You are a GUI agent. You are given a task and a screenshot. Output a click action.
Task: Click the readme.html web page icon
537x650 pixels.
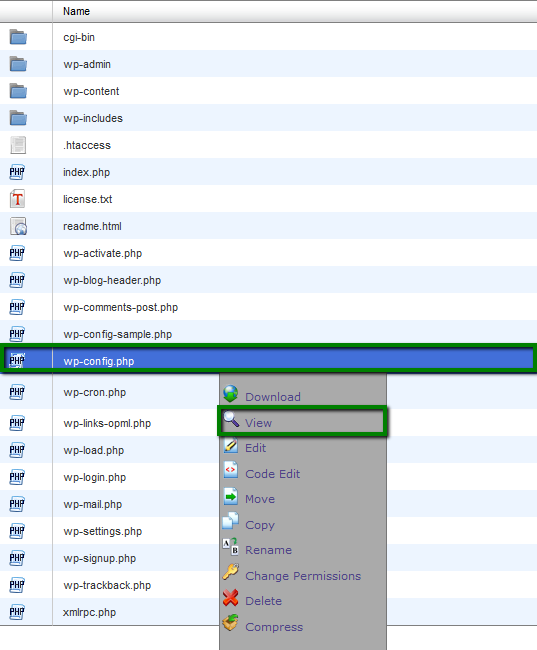tap(18, 226)
